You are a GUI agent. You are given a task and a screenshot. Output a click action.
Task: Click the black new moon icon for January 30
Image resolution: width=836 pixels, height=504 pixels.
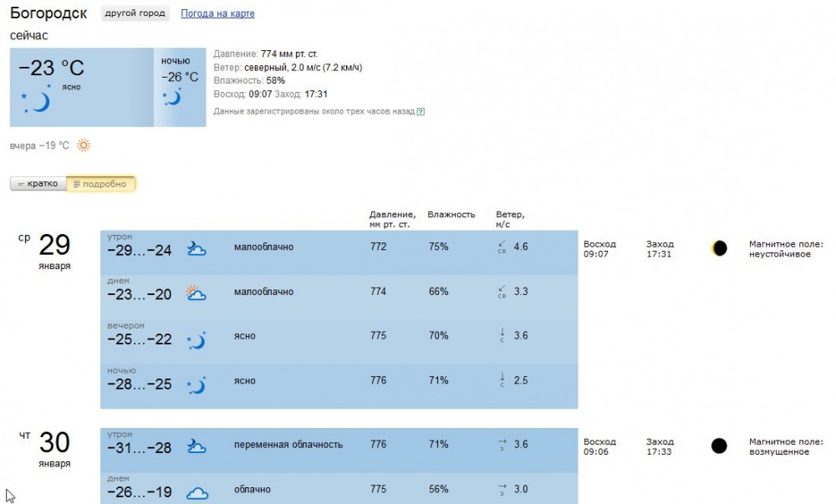(718, 445)
